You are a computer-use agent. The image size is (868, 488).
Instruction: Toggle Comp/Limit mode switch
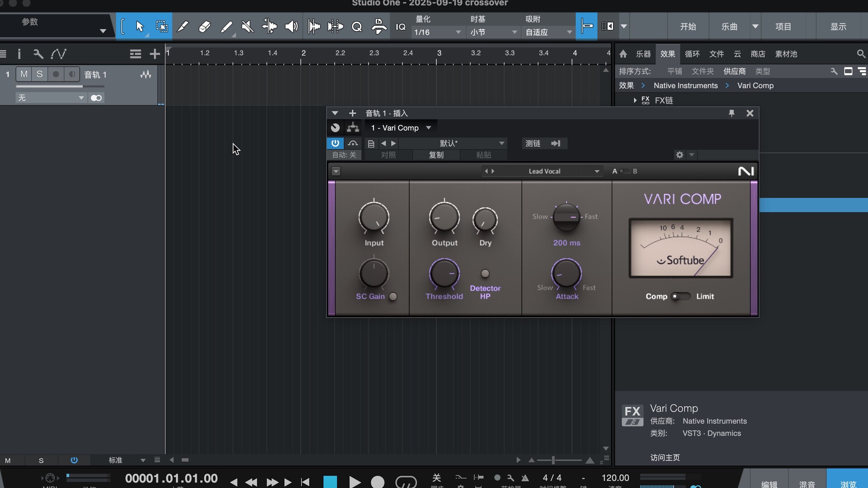pos(680,296)
